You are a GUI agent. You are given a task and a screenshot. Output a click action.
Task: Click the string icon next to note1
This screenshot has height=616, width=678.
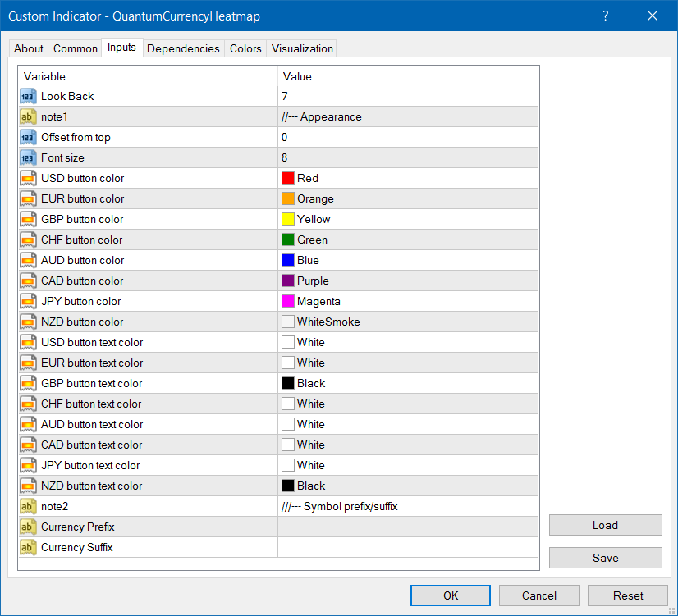coord(28,116)
